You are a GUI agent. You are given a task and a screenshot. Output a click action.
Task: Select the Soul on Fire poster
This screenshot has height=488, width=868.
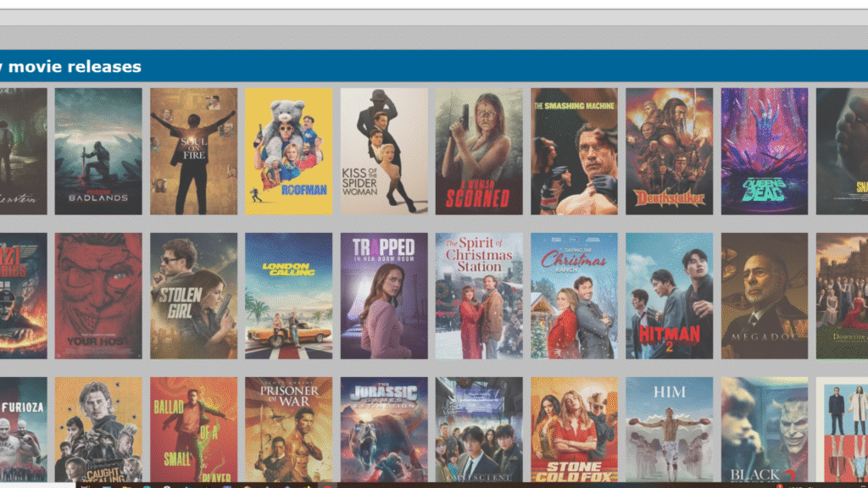[193, 151]
